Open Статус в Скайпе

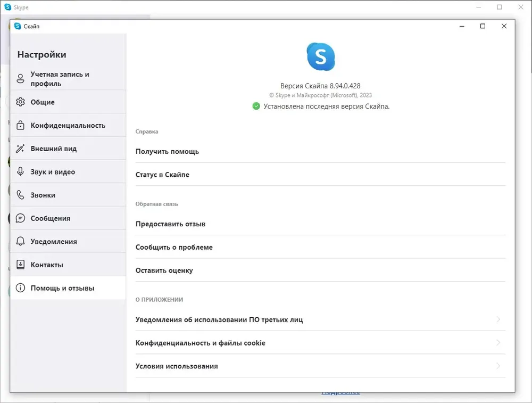[320, 175]
